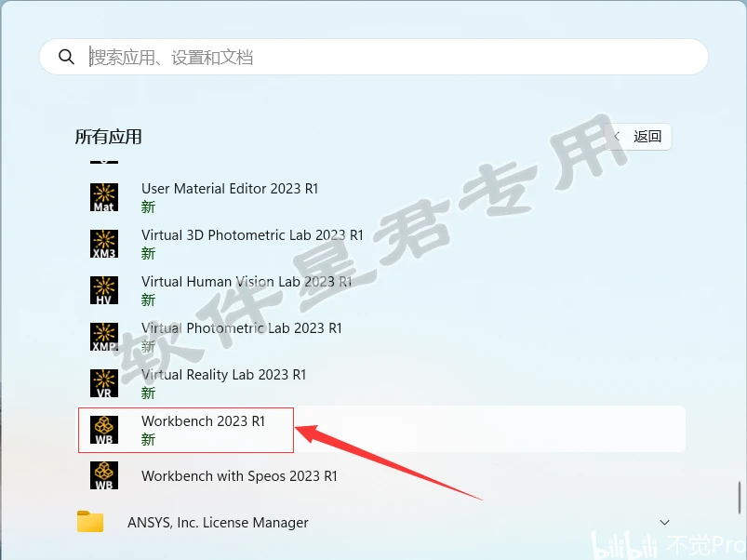Viewport: 747px width, 560px height.
Task: Click the search magnifier icon
Action: [x=66, y=57]
